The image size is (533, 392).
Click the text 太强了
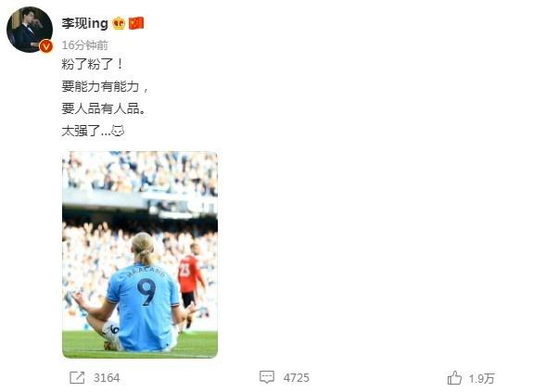[x=81, y=131]
